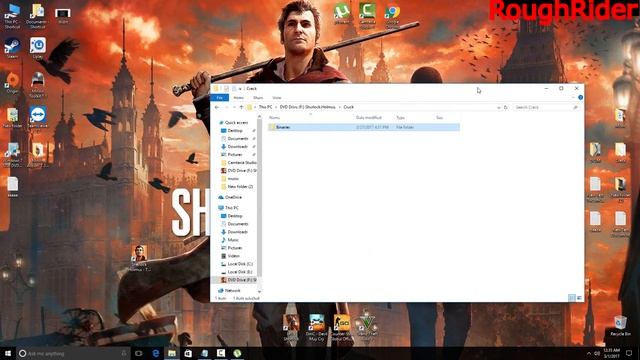Select the Counter-Strike Global Offensive desktop icon

coord(342,328)
